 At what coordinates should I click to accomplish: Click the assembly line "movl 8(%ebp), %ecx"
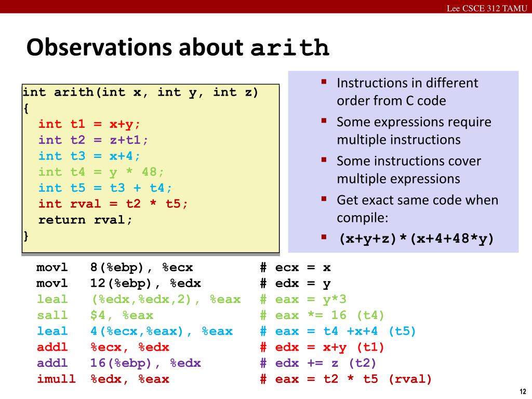pyautogui.click(x=114, y=268)
